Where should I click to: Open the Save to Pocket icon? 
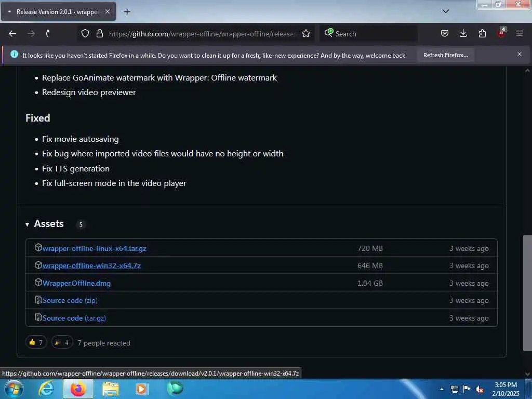(x=445, y=34)
